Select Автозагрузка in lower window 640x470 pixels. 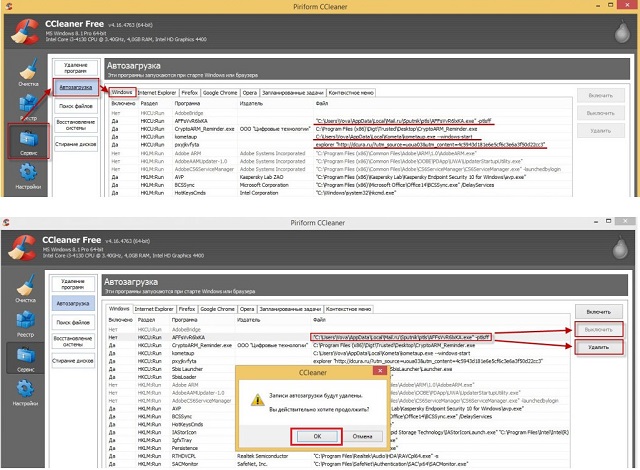pos(73,304)
